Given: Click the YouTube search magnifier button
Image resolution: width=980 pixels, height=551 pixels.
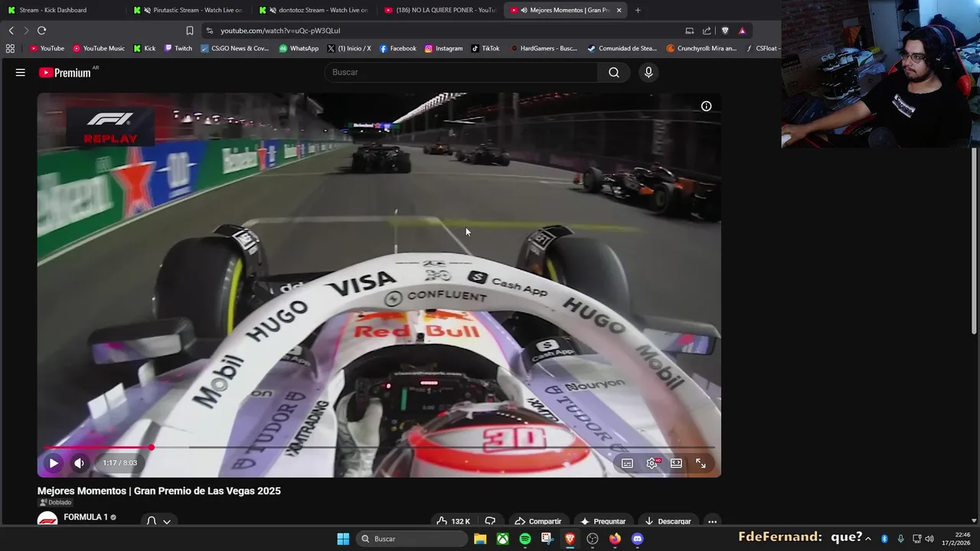Looking at the screenshot, I should pyautogui.click(x=614, y=72).
